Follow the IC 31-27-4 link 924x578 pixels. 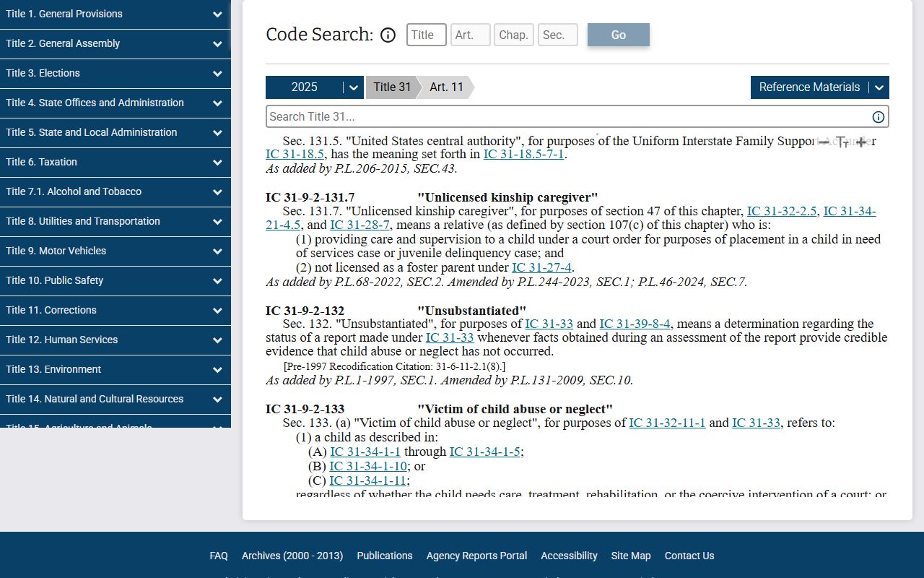tap(541, 268)
